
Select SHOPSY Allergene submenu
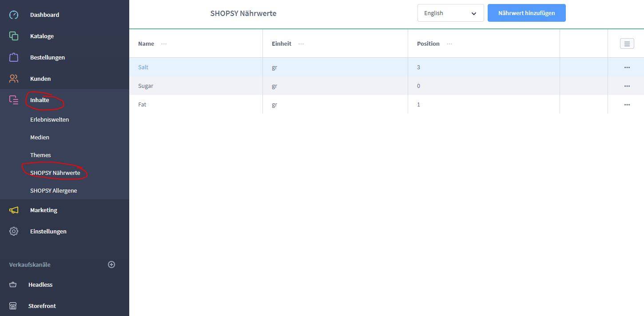(x=53, y=190)
